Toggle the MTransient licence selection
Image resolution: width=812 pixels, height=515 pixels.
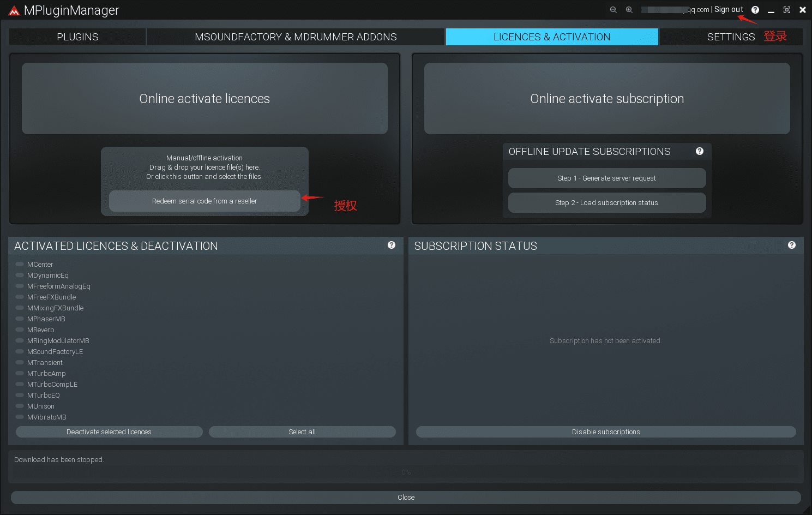20,362
